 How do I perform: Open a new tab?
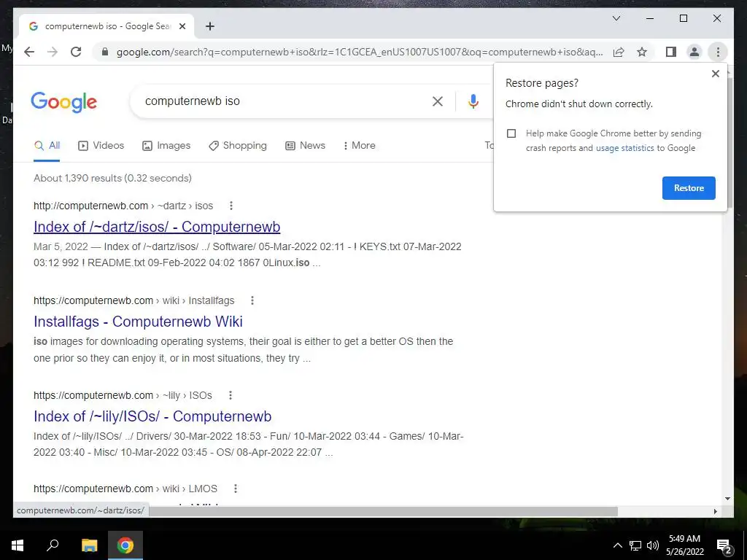click(x=210, y=26)
